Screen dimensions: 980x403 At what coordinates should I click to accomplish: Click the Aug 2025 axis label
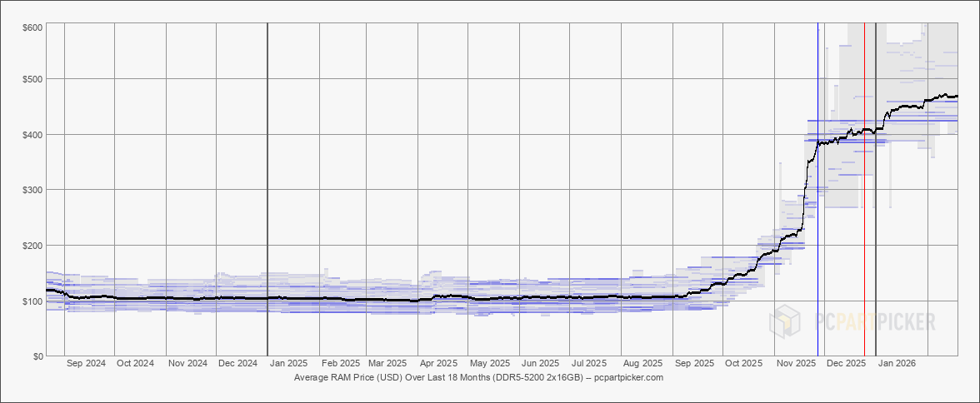(643, 363)
